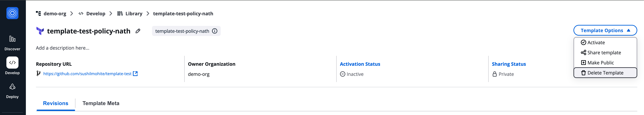Select Make Public menu option
This screenshot has height=115, width=644.
(x=600, y=63)
